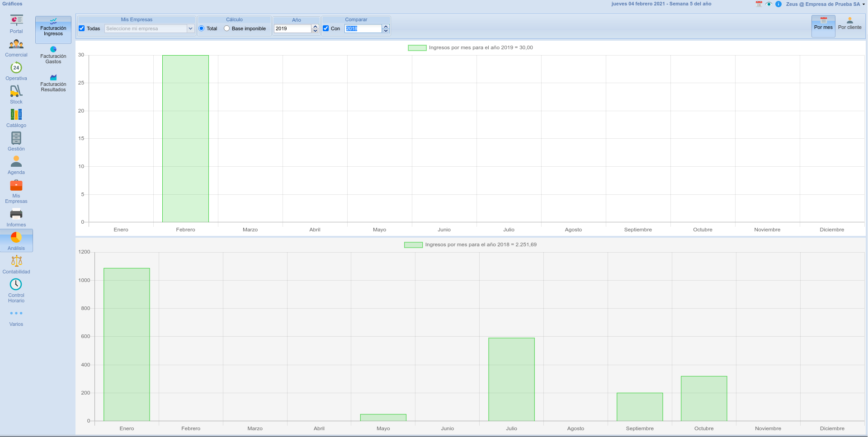
Task: Open the Mis Empresas briefcase icon
Action: click(16, 186)
